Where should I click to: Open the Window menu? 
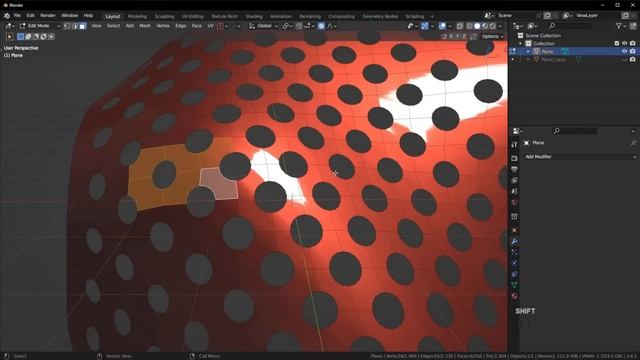coord(69,16)
